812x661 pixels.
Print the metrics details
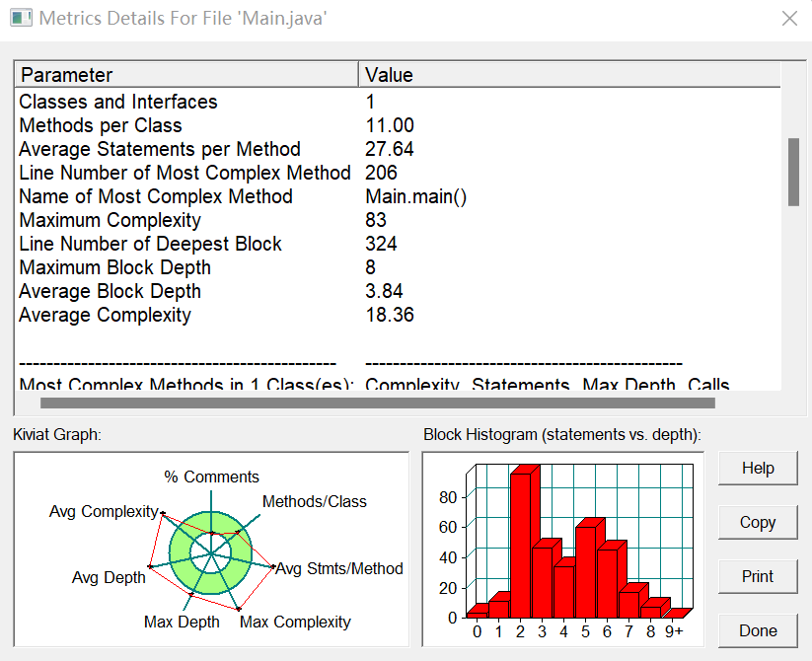tap(758, 576)
